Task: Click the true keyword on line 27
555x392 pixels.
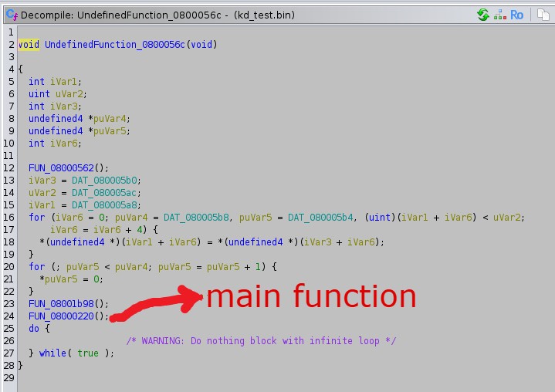Action: 88,353
